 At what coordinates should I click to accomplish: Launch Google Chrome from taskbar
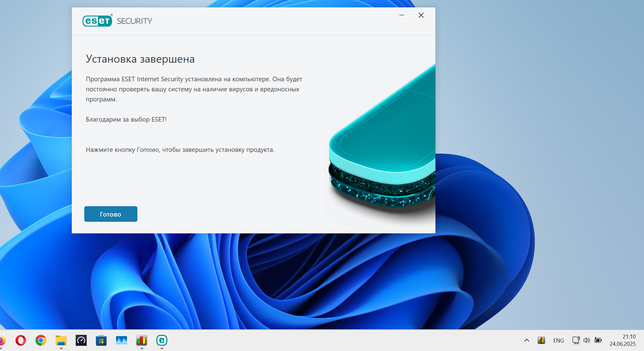41,340
